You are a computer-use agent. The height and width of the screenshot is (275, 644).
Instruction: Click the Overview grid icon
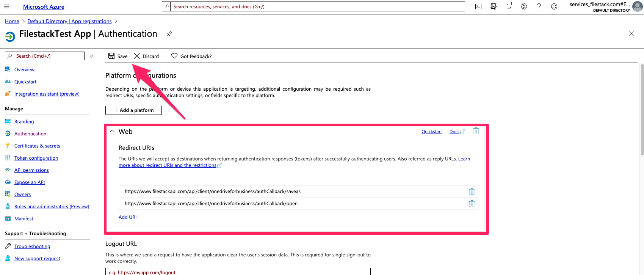[x=8, y=69]
